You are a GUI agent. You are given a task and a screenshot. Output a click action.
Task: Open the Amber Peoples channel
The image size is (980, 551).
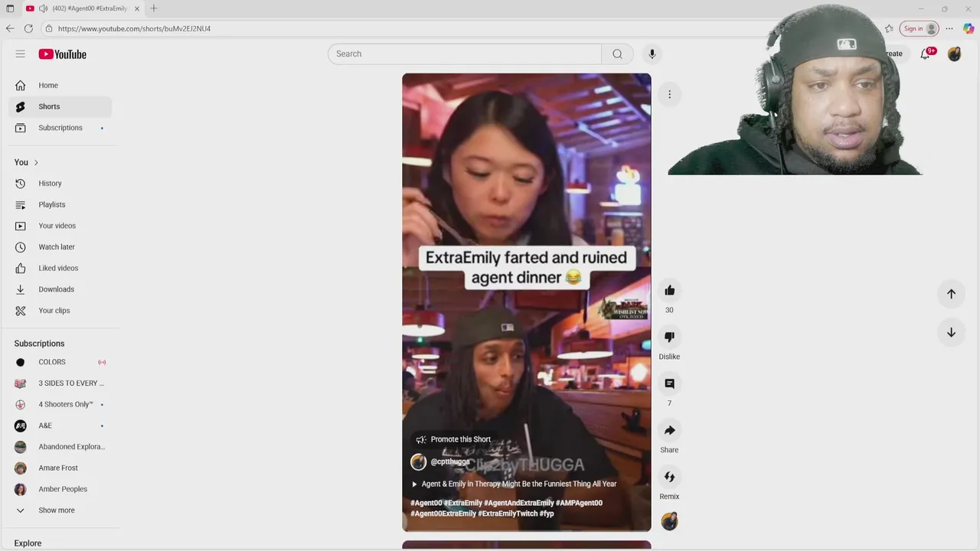(60, 489)
